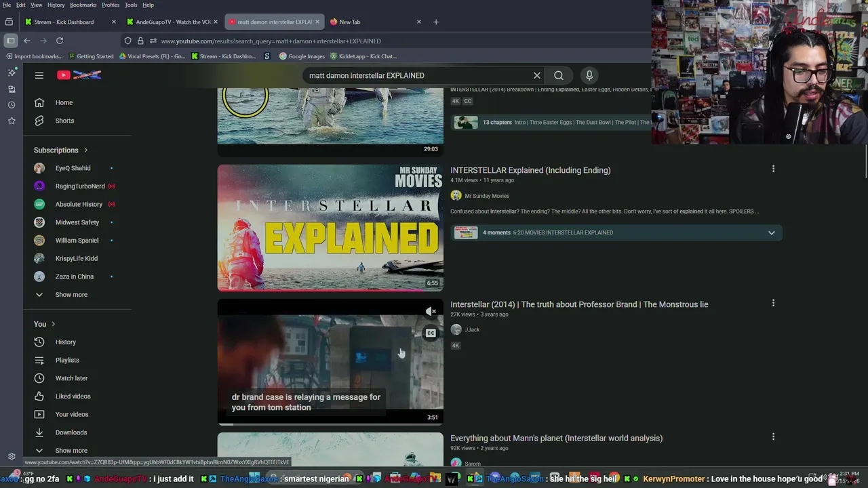Toggle the browser sidebar panel button
868x488 pixels.
coord(11,41)
